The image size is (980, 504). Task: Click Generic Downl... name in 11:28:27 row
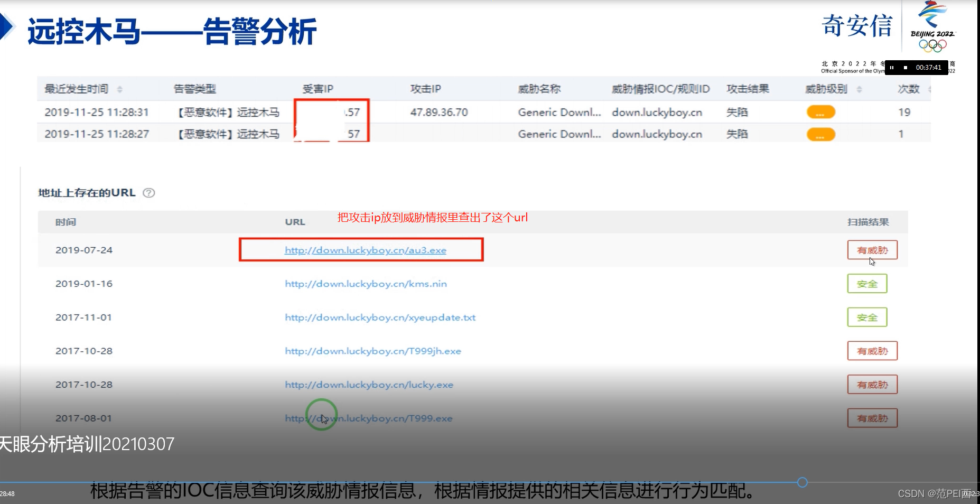[559, 134]
